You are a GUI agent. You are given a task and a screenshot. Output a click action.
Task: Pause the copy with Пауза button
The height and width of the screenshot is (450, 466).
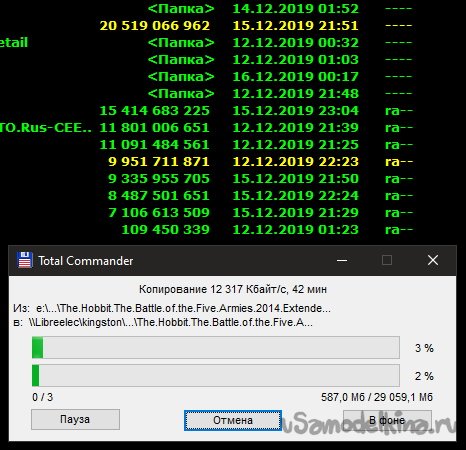(75, 419)
